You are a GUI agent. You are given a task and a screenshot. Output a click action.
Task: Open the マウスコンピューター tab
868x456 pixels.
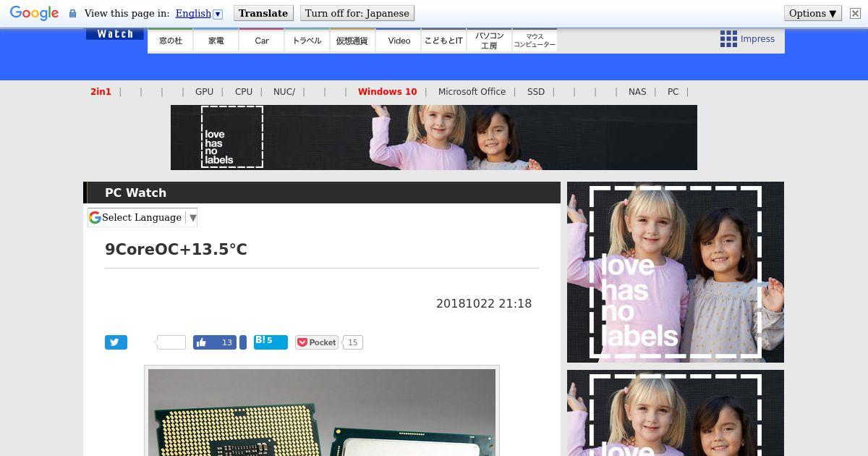pos(535,41)
